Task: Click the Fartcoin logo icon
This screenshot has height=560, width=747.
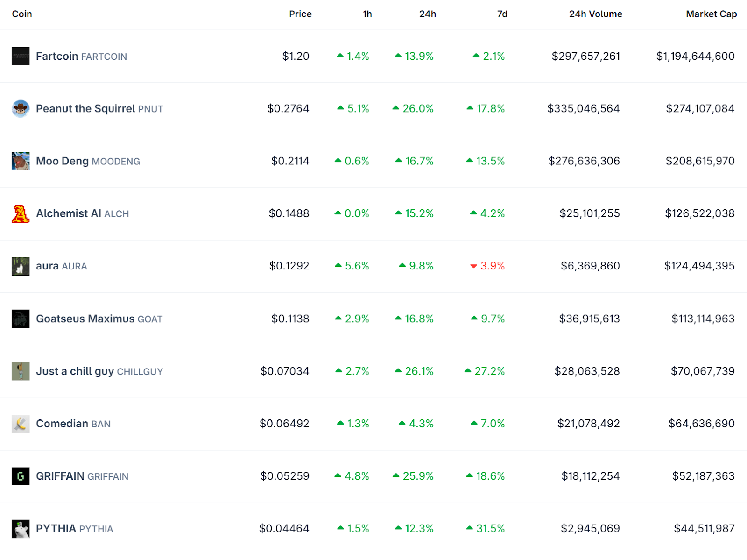Action: tap(21, 56)
